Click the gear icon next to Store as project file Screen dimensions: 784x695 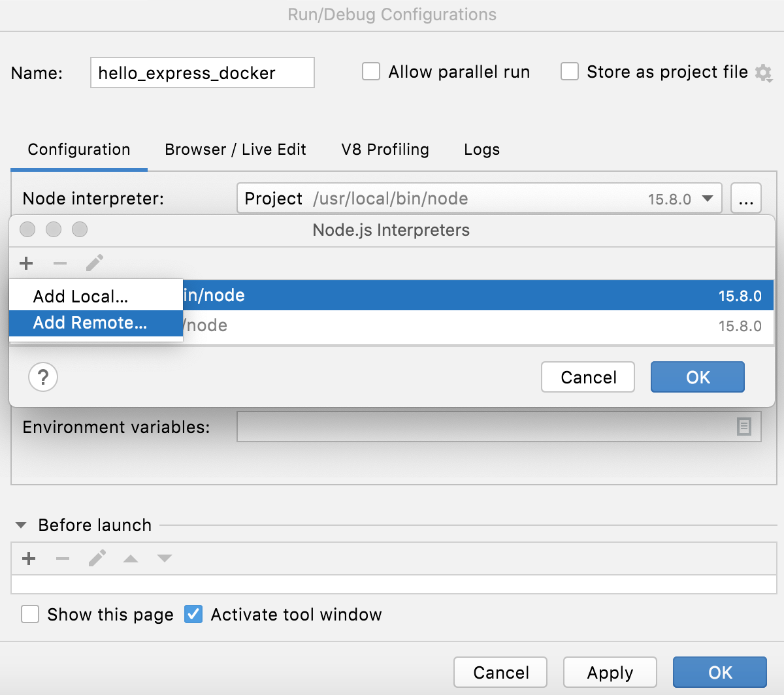click(x=763, y=73)
